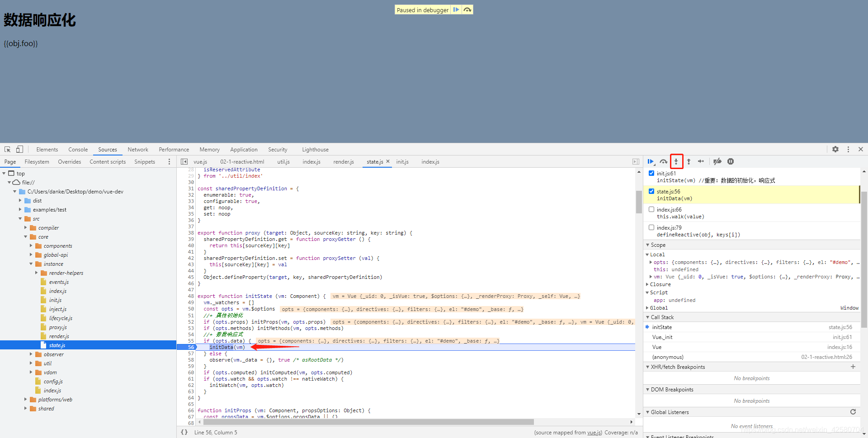
Task: Switch to the Filesystem navigator tab
Action: click(37, 162)
